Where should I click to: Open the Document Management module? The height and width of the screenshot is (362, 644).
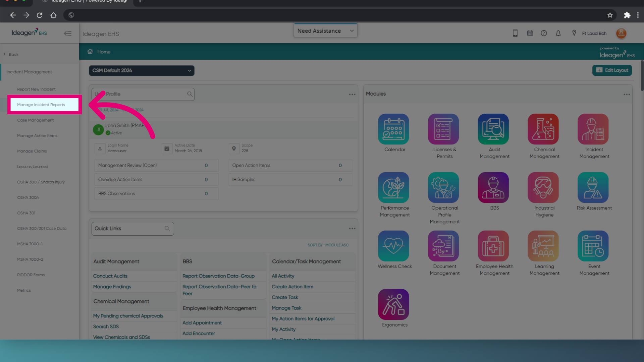tap(443, 246)
